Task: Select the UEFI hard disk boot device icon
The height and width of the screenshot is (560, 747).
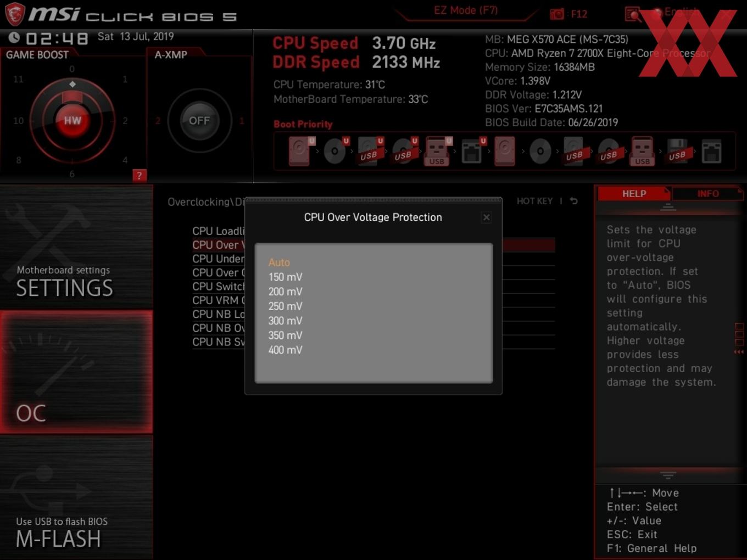Action: pyautogui.click(x=301, y=151)
